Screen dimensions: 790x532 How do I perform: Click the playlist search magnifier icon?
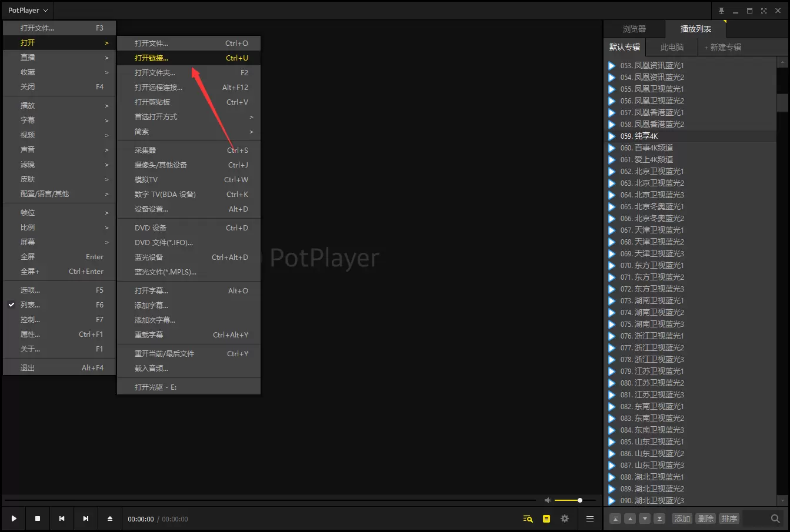(x=775, y=518)
